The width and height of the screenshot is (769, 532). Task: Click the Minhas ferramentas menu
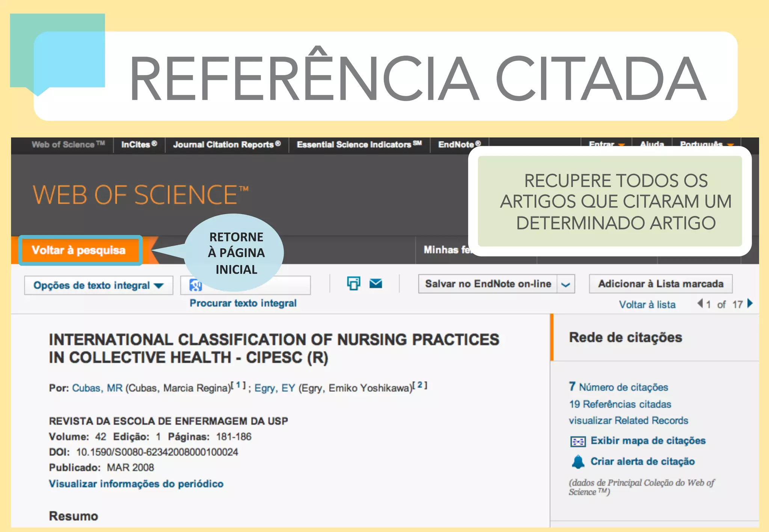coord(447,250)
